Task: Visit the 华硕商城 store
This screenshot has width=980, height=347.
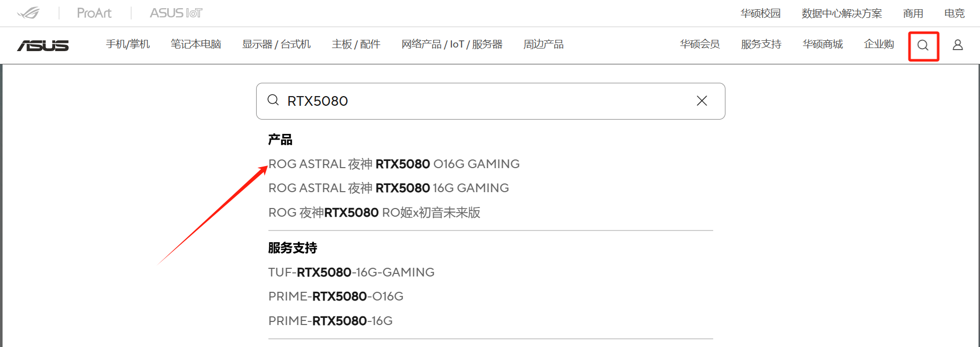Action: tap(823, 44)
